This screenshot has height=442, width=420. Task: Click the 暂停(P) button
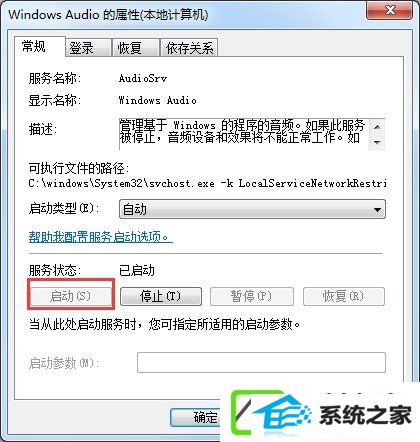point(252,296)
